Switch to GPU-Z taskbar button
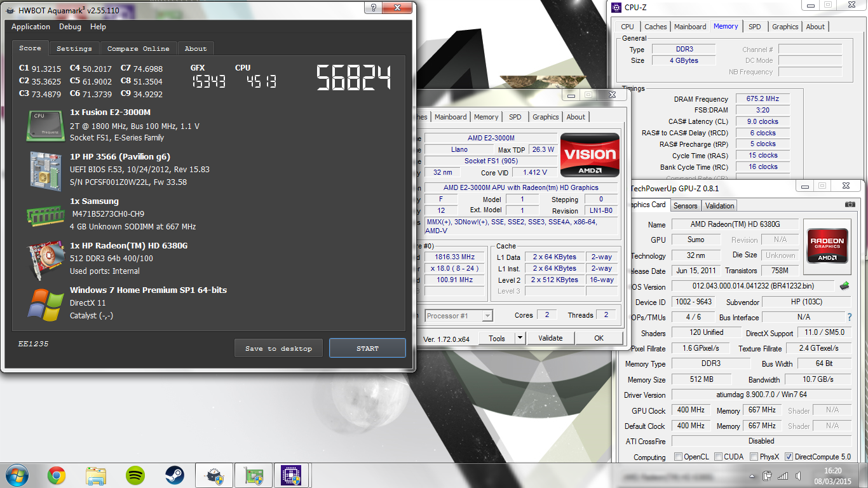 (253, 475)
